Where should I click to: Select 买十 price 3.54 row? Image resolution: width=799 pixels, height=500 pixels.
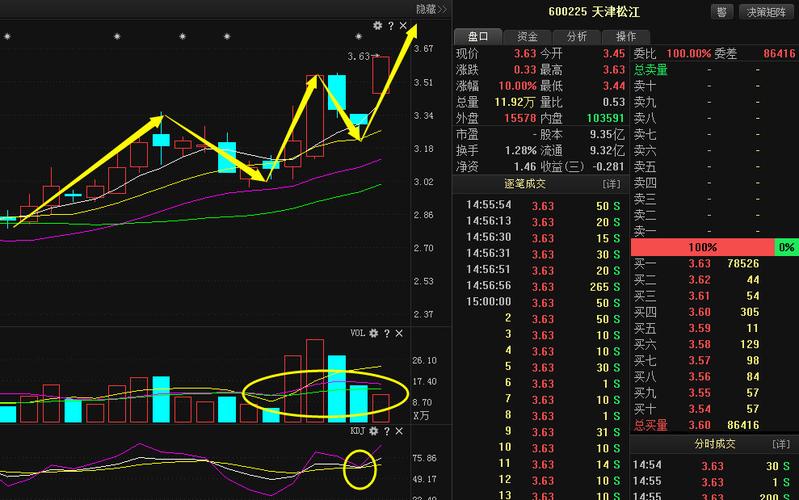click(714, 409)
